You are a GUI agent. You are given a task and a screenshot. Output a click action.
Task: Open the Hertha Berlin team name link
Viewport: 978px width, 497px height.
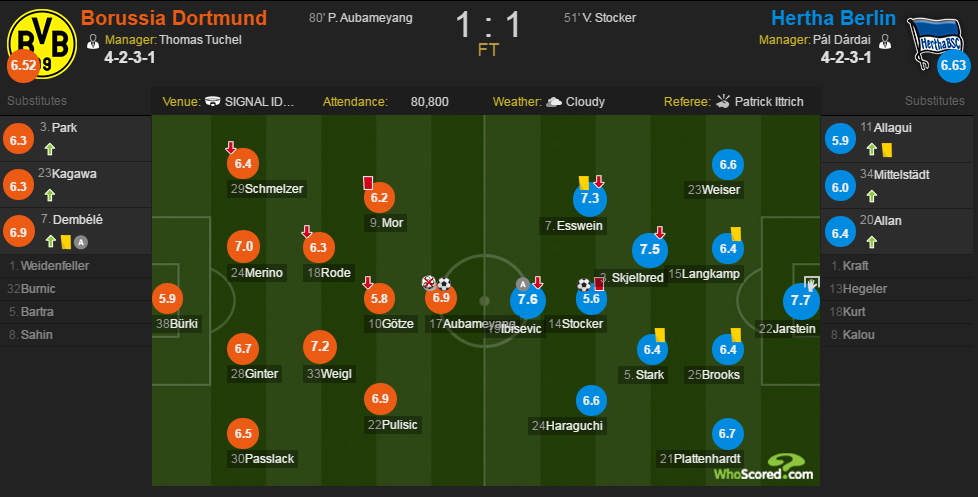(833, 18)
